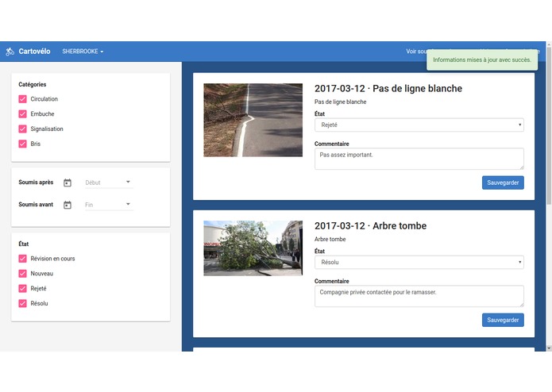Open the calendar icon beside Soumis après
This screenshot has height=392, width=552.
68,183
